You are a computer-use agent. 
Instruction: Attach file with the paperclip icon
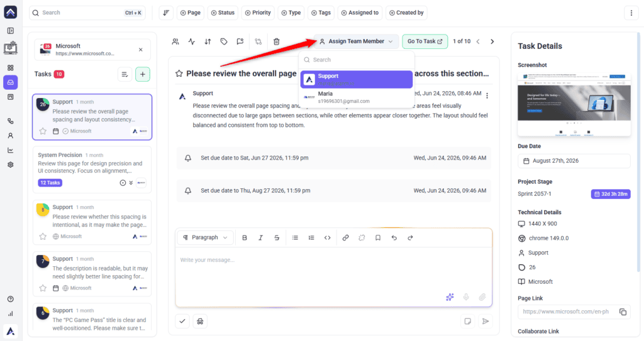tap(482, 296)
